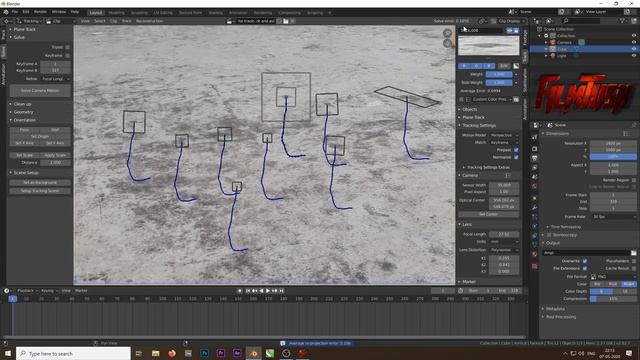
Task: Adjust the track Weight slider
Action: (499, 74)
